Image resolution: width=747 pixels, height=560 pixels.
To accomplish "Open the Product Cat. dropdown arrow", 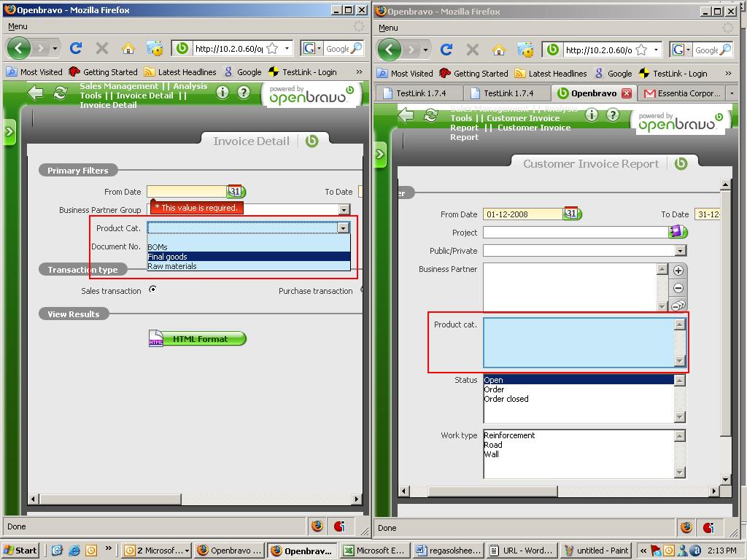I will coord(343,228).
